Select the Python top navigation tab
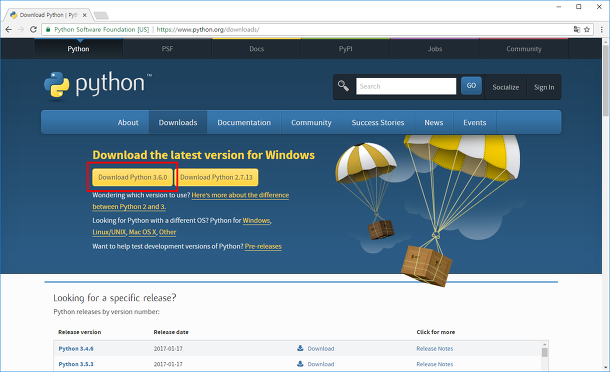610x372 pixels. coord(78,49)
